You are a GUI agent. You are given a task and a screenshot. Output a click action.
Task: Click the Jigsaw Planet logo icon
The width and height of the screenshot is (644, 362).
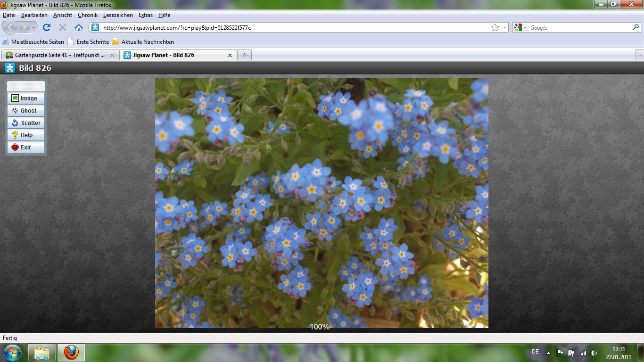coord(10,68)
